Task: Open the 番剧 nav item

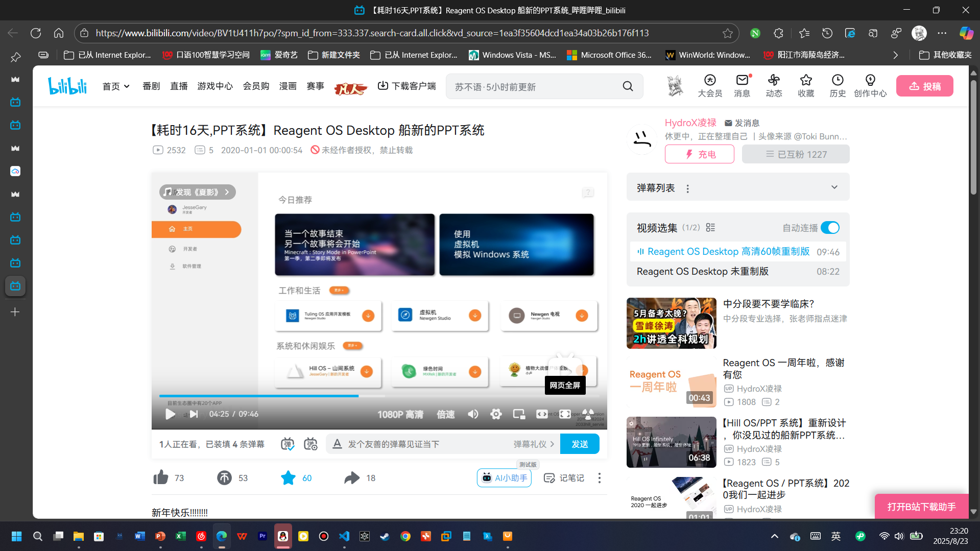Action: (151, 86)
